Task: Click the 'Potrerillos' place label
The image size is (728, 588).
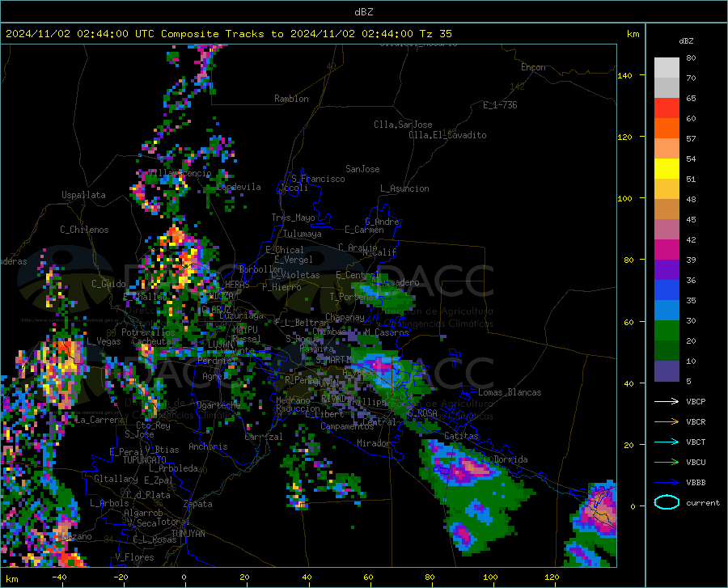Action: tap(148, 332)
